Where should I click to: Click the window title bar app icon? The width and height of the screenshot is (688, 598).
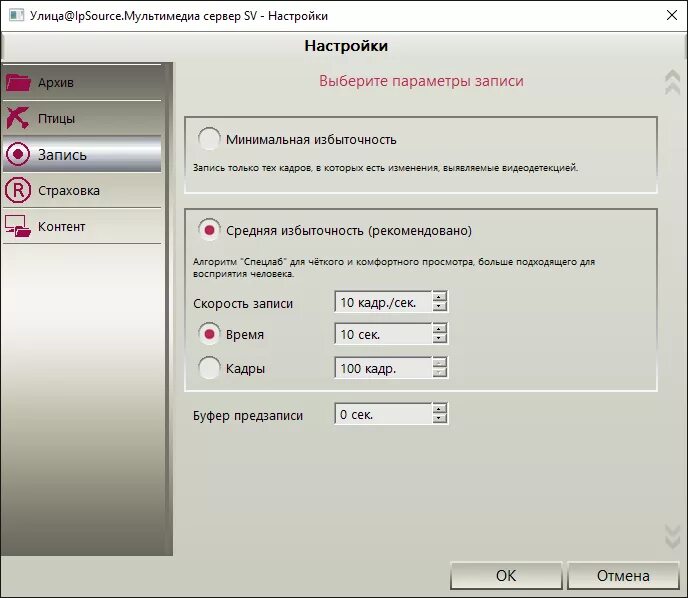click(16, 15)
